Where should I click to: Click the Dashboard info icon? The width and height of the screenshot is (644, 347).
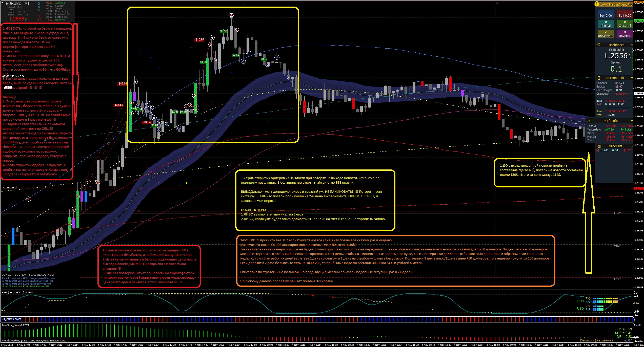pos(599,45)
